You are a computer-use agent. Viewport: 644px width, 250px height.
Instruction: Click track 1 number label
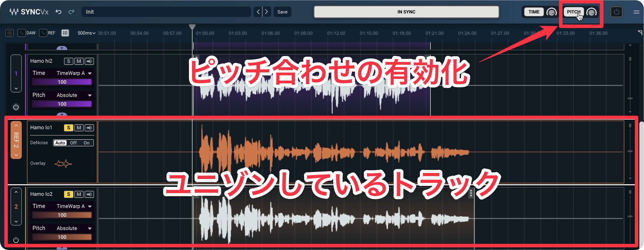point(16,73)
